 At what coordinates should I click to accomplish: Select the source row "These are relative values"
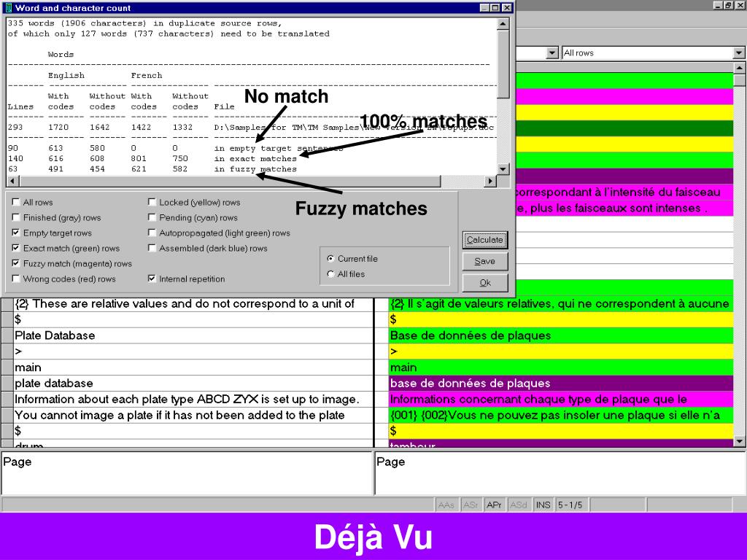tap(193, 303)
